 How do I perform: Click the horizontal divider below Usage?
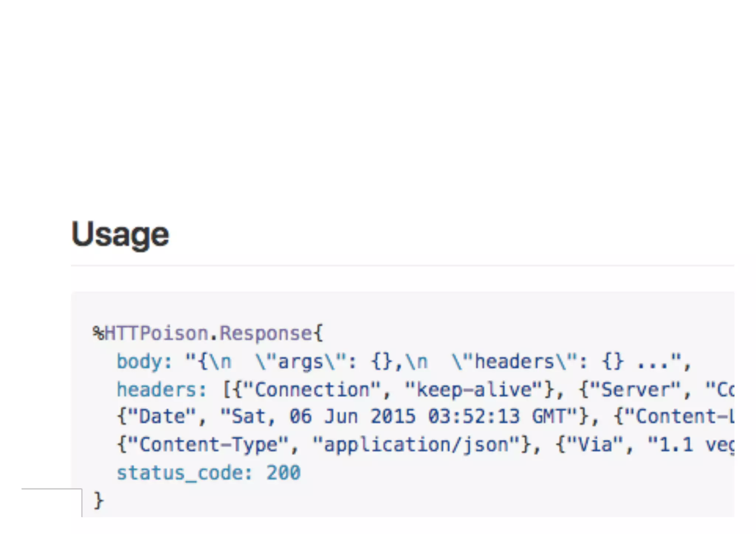(x=402, y=265)
